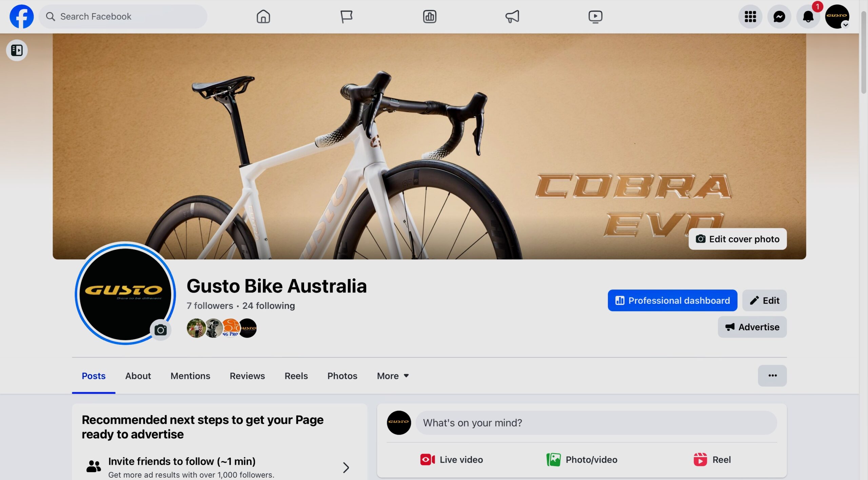Expand Invite friends to follow chevron
This screenshot has width=868, height=480.
[346, 467]
